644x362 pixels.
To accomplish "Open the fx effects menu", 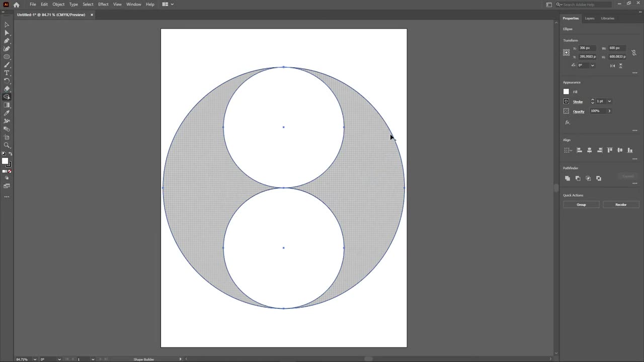I will pos(567,122).
